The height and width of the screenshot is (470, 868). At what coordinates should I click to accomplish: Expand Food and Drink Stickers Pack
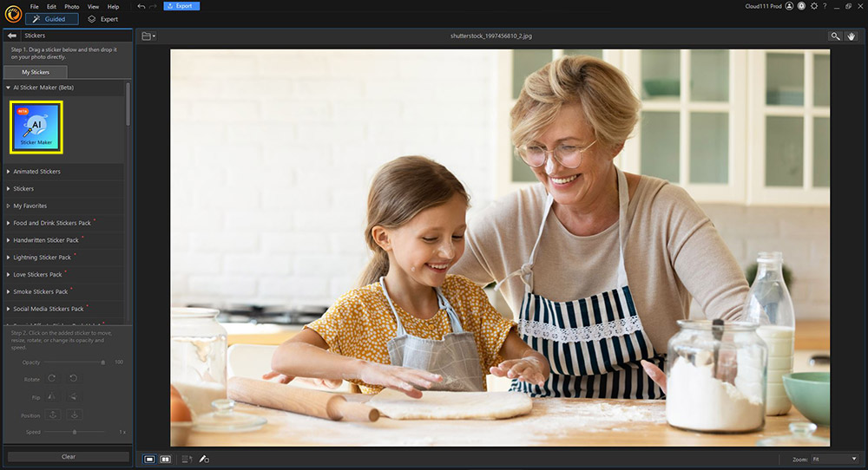point(64,223)
